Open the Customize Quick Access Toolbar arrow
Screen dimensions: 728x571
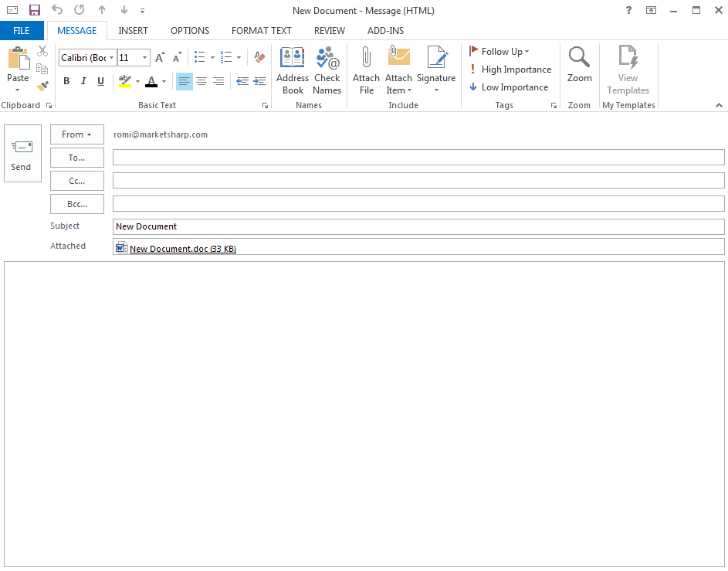point(143,10)
